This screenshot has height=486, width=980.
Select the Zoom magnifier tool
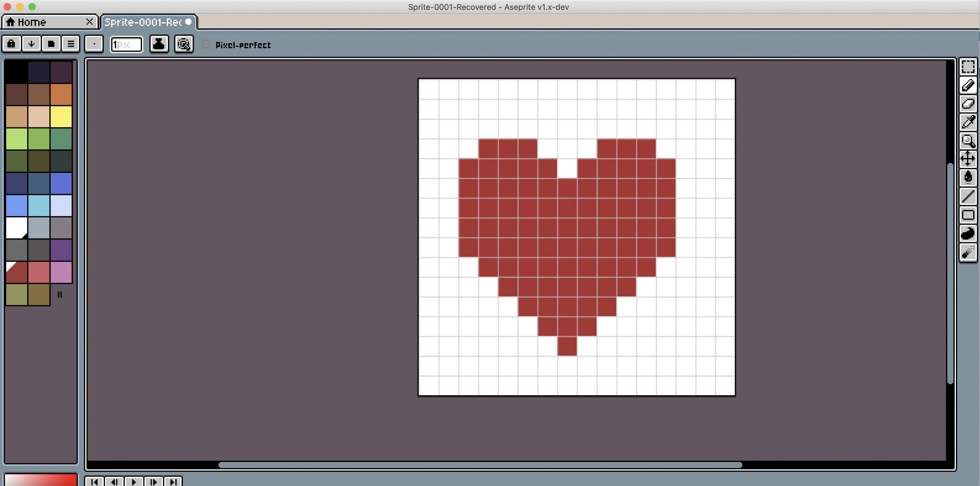click(968, 141)
